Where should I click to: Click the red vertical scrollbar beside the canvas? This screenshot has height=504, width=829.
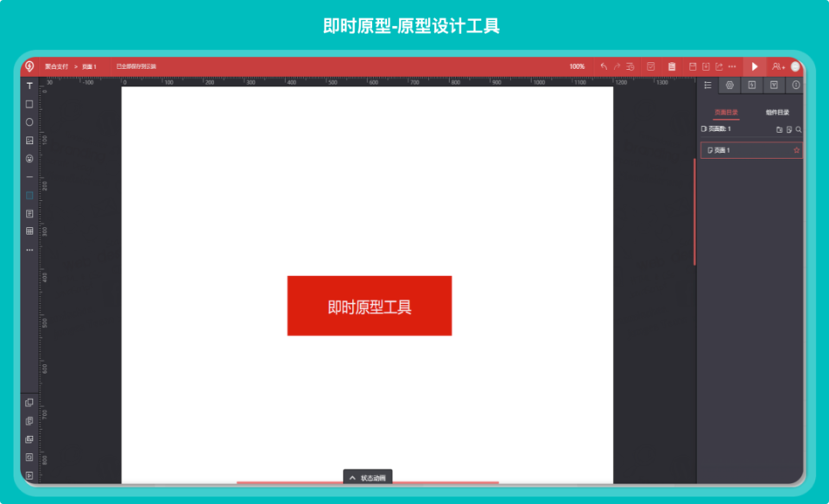pos(694,211)
